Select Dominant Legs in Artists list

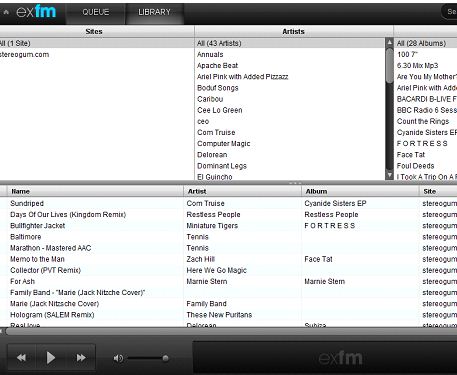(x=290, y=166)
